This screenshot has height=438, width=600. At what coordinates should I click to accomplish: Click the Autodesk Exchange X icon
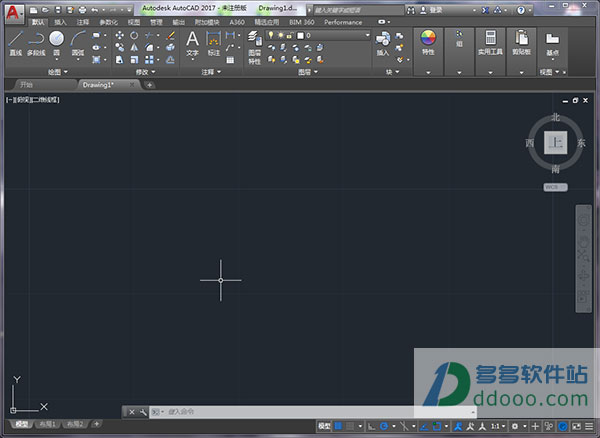(x=485, y=10)
